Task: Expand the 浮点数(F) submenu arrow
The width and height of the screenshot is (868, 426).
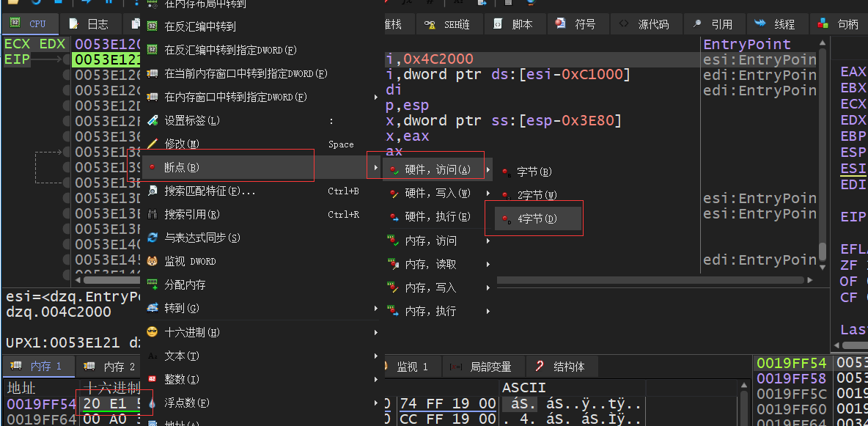Action: [x=376, y=403]
